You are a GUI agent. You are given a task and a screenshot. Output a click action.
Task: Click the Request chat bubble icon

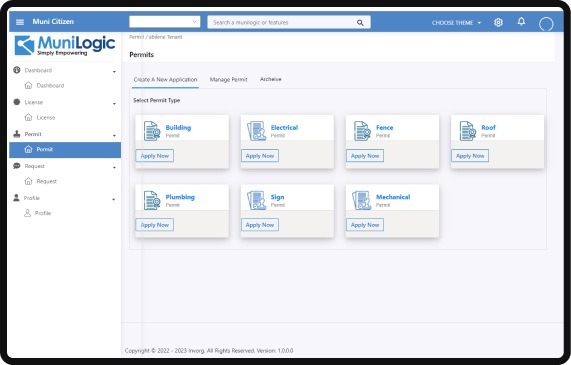point(17,166)
